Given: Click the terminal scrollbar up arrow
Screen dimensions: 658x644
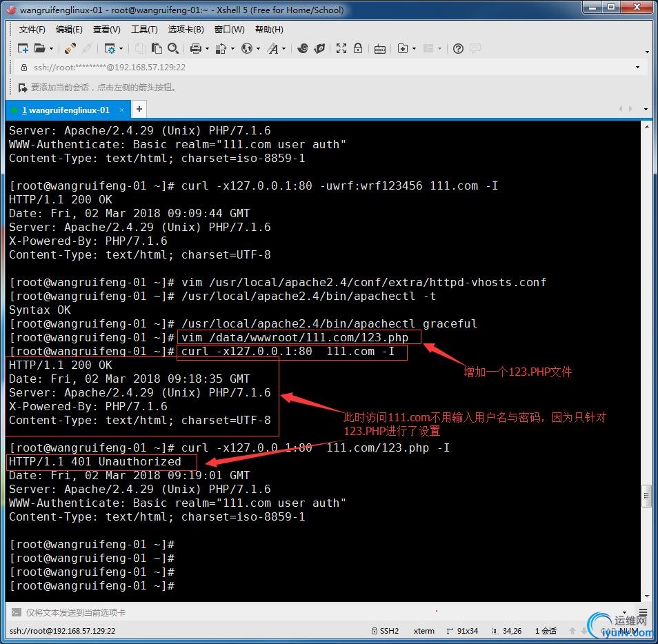Looking at the screenshot, I should pos(647,126).
